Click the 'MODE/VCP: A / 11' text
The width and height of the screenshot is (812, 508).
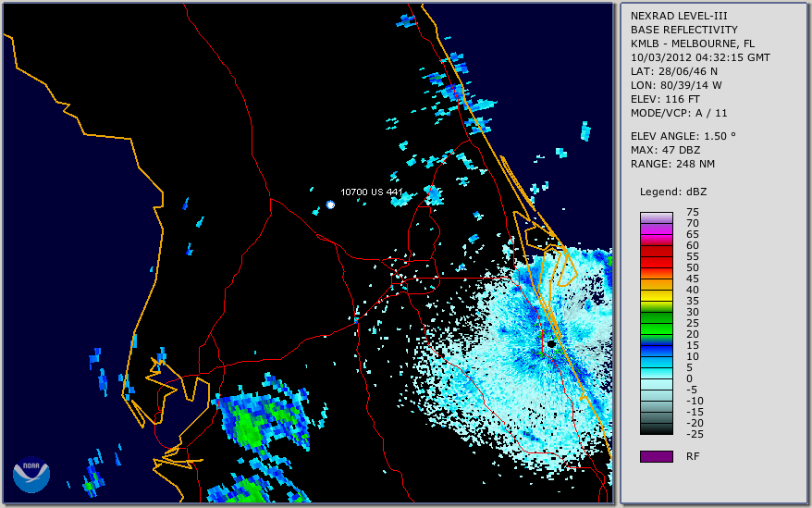[679, 113]
